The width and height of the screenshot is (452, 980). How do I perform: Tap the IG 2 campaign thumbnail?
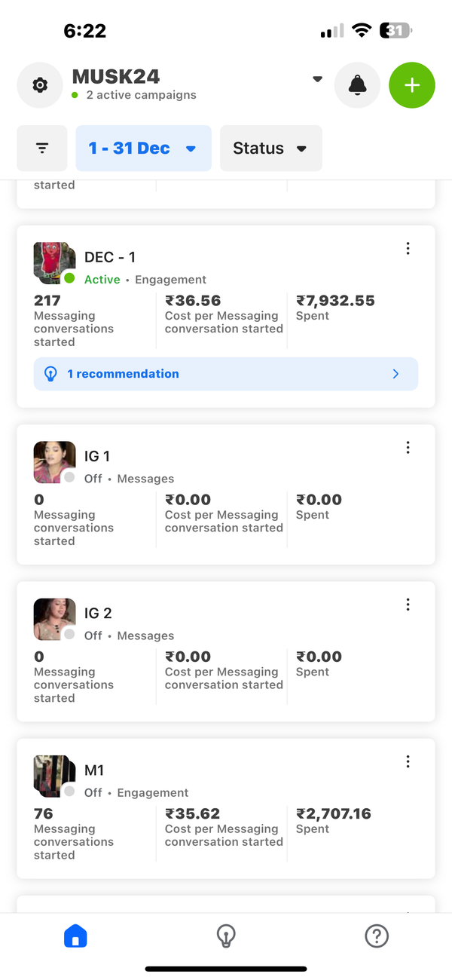point(54,619)
